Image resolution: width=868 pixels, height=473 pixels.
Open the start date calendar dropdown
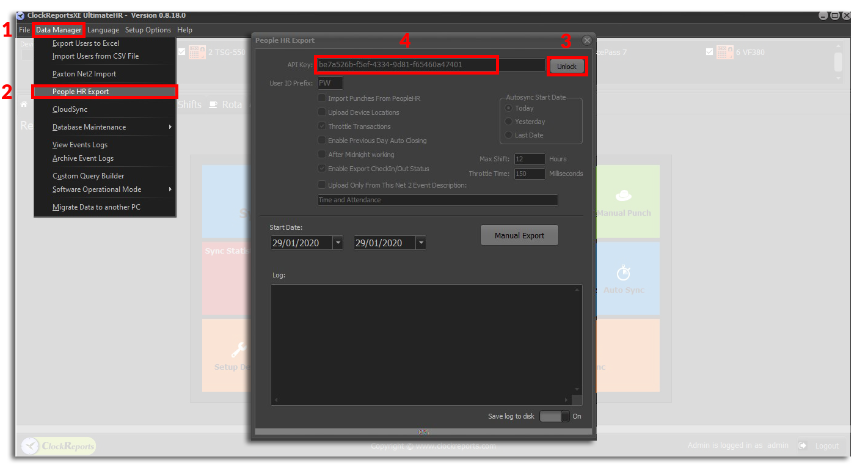[x=338, y=243]
